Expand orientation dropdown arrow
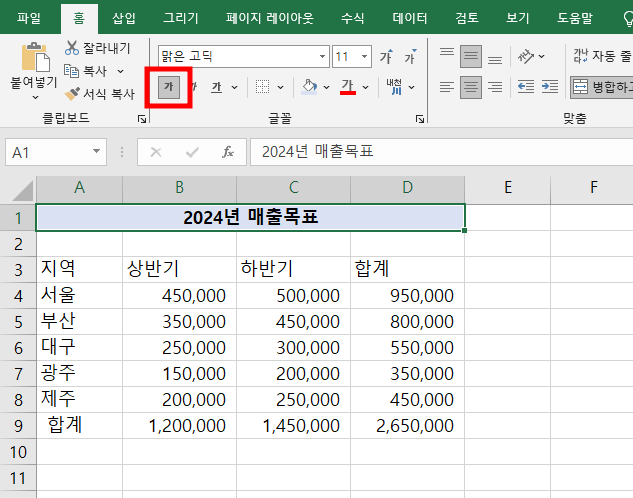633x498 pixels. coord(542,56)
